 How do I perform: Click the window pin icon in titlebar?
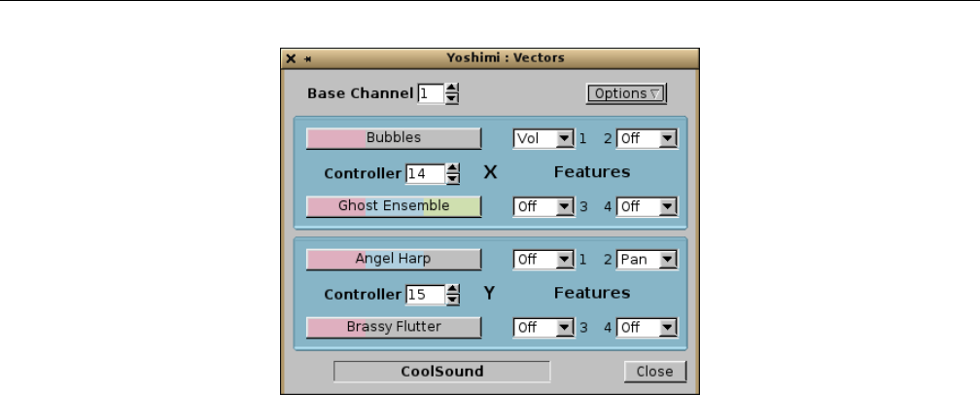coord(308,58)
